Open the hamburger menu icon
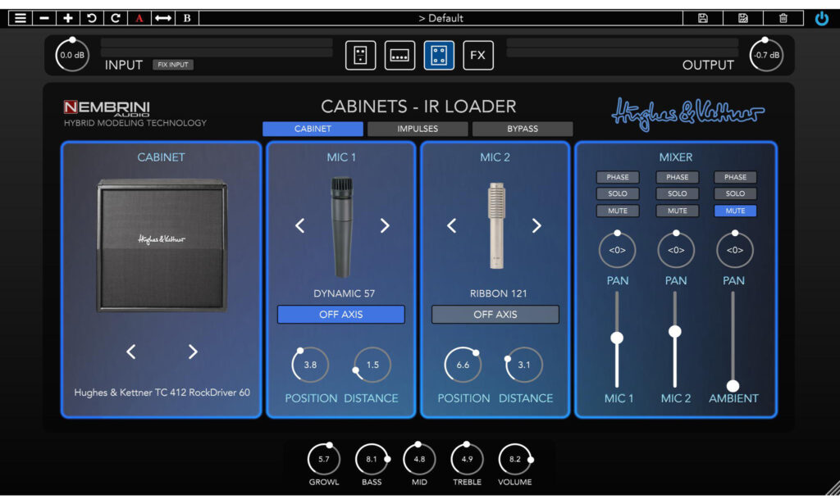 (x=21, y=18)
